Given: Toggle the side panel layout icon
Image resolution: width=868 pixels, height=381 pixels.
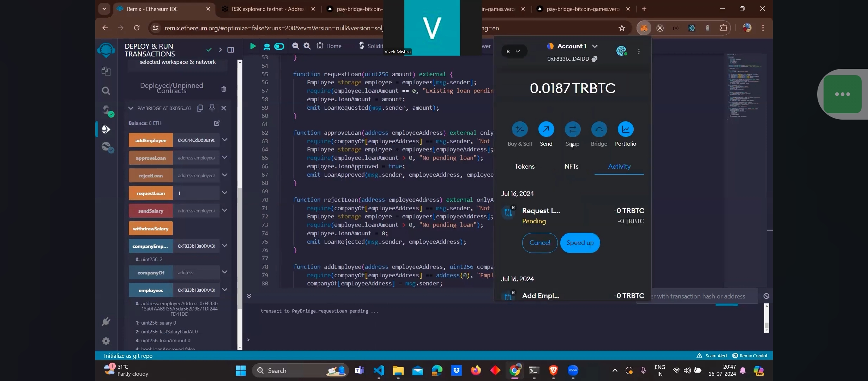Looking at the screenshot, I should tap(230, 50).
